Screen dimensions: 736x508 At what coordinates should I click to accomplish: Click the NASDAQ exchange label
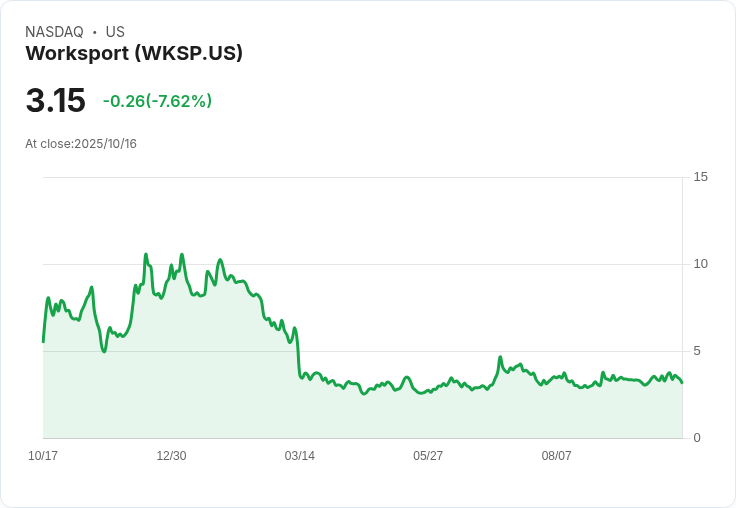coord(54,32)
